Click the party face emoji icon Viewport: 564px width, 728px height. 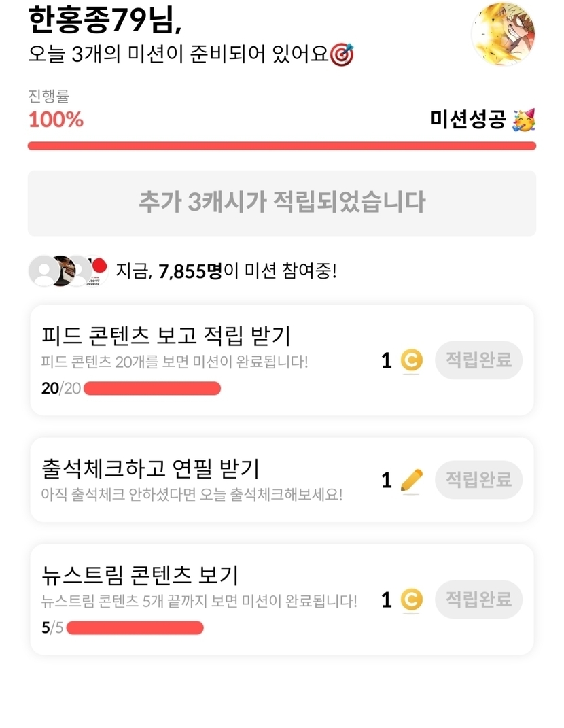(x=523, y=121)
